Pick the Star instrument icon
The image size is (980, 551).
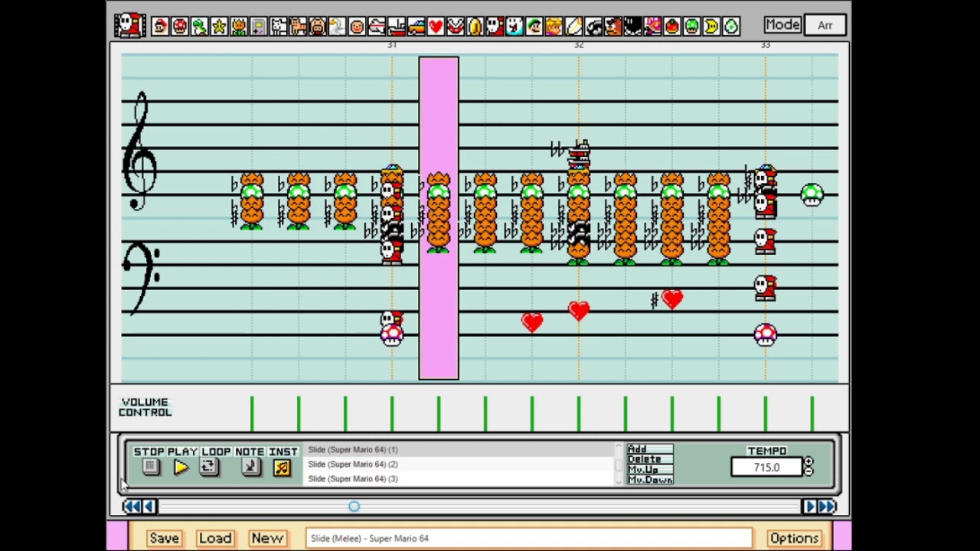[219, 26]
